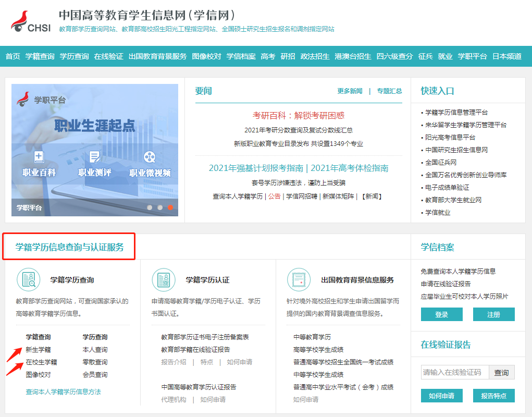This screenshot has width=532, height=417.
Task: Open 查询本人学籍学历信息方法 link
Action: click(x=64, y=392)
